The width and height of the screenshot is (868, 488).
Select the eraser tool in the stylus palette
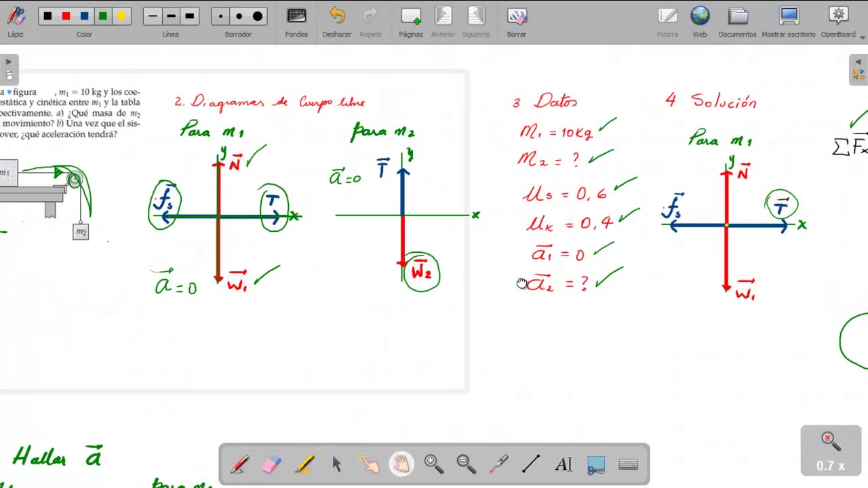pyautogui.click(x=271, y=464)
